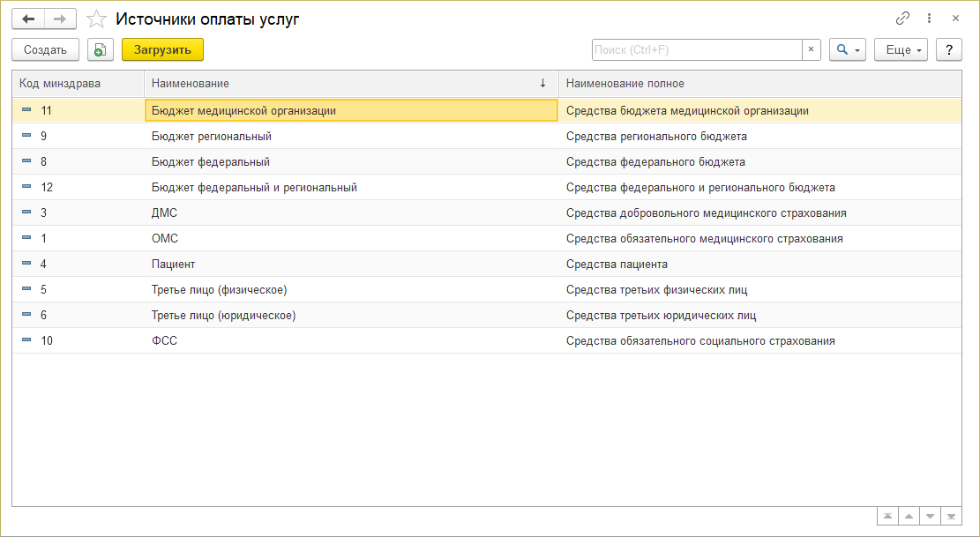Jump to the list end arrow
The height and width of the screenshot is (537, 980).
point(951,517)
